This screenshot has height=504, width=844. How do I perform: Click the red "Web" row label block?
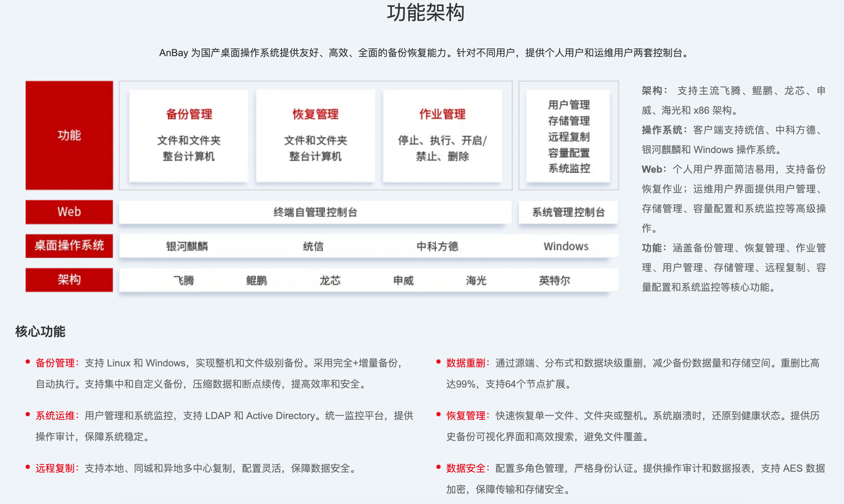pos(69,212)
